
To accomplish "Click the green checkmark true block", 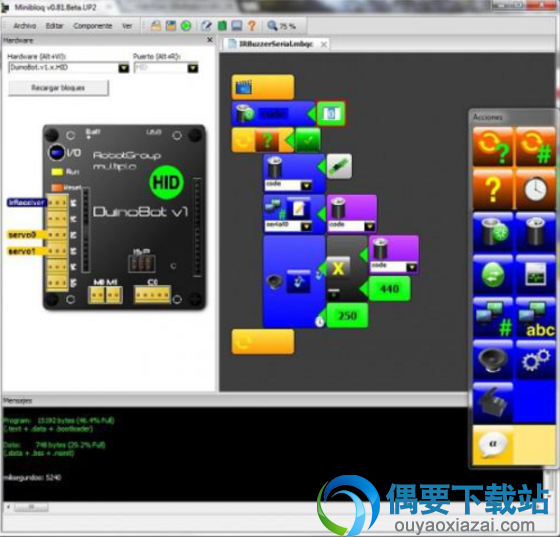I will pos(308,140).
